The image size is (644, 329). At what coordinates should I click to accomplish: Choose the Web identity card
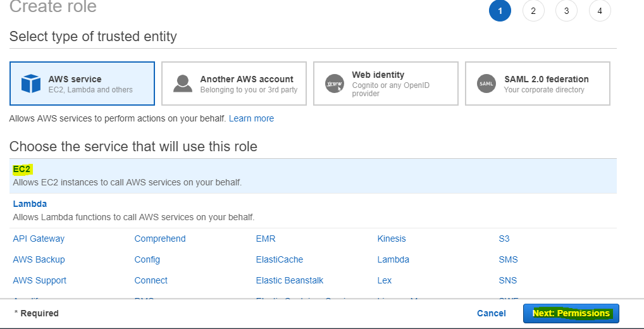386,84
